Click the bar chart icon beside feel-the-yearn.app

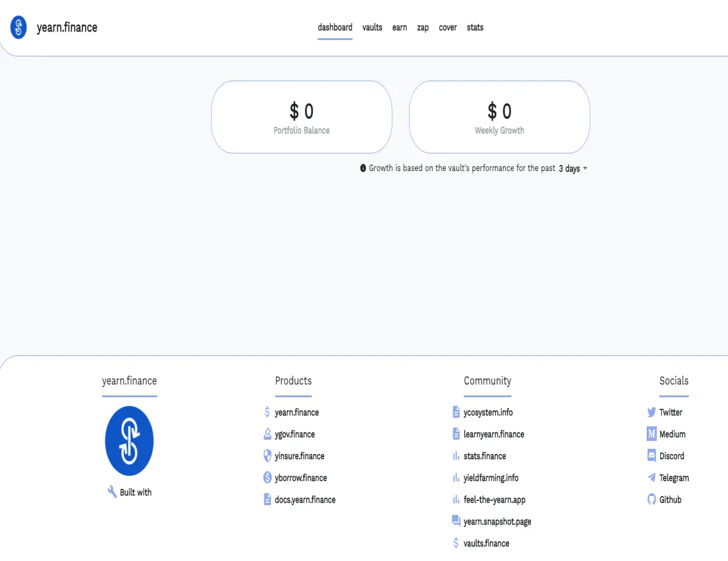point(456,500)
